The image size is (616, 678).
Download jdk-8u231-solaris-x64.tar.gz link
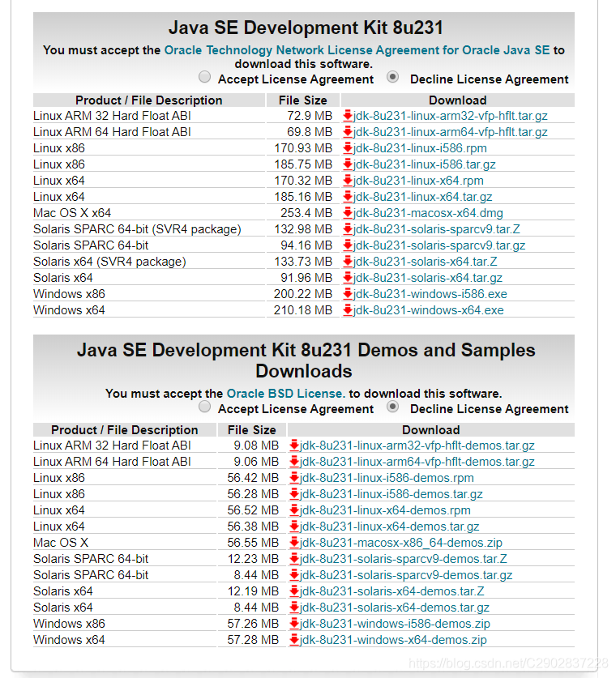pyautogui.click(x=428, y=278)
